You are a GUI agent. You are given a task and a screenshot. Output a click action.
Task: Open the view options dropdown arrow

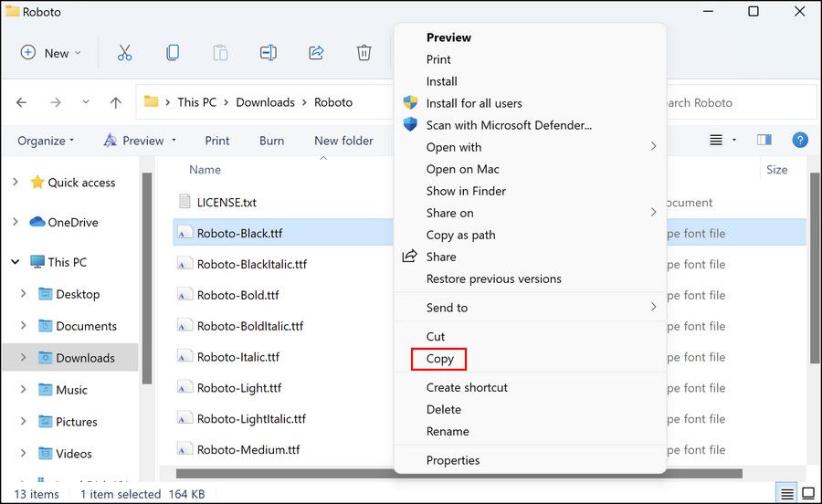pos(734,140)
